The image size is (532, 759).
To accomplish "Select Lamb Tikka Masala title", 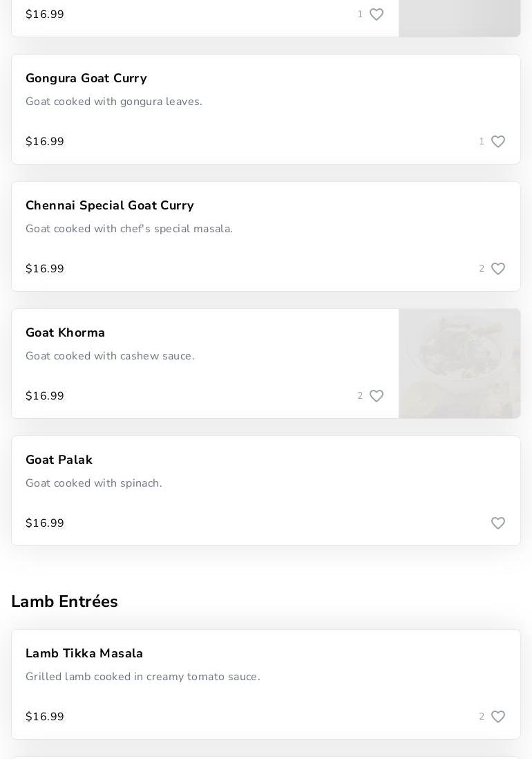I will point(84,653).
